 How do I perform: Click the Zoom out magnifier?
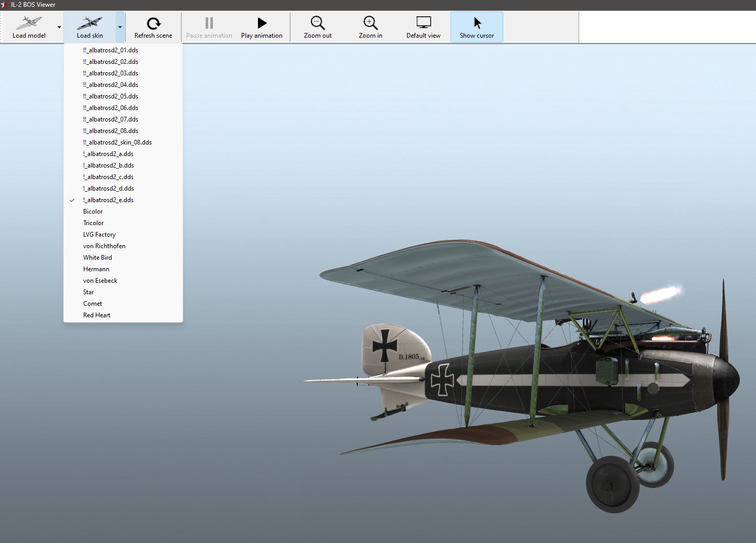pyautogui.click(x=318, y=23)
